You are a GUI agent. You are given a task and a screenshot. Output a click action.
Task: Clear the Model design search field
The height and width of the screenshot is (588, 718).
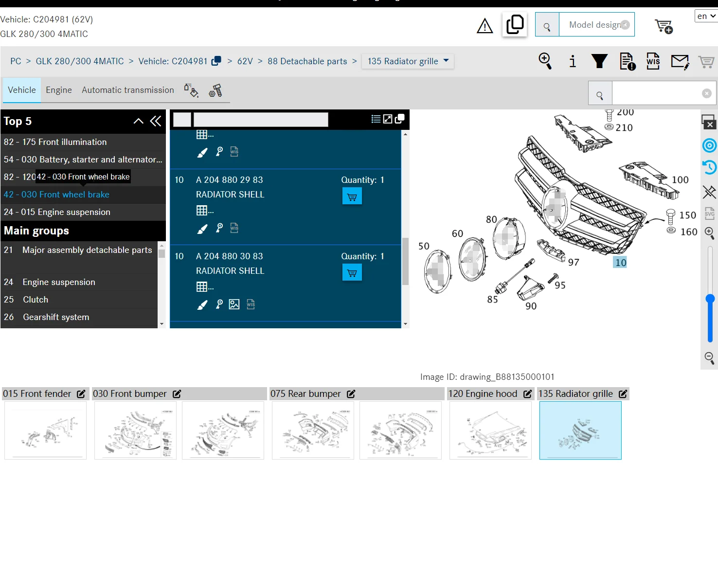pos(626,25)
